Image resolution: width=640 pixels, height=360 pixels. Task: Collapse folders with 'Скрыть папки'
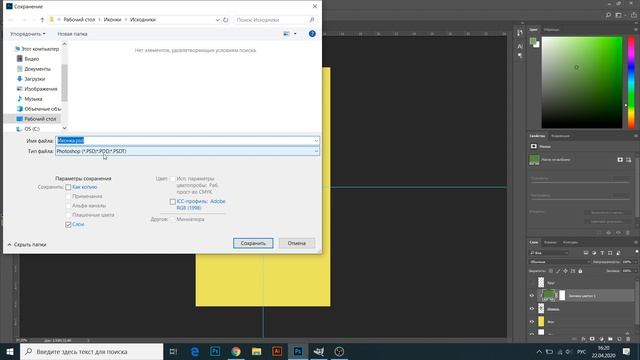tap(27, 244)
